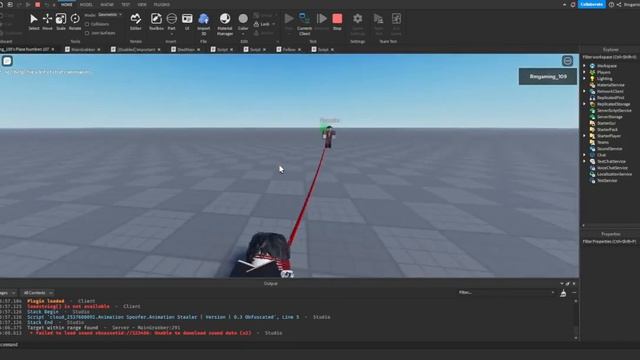
Task: Stop the running playtest
Action: 337,21
